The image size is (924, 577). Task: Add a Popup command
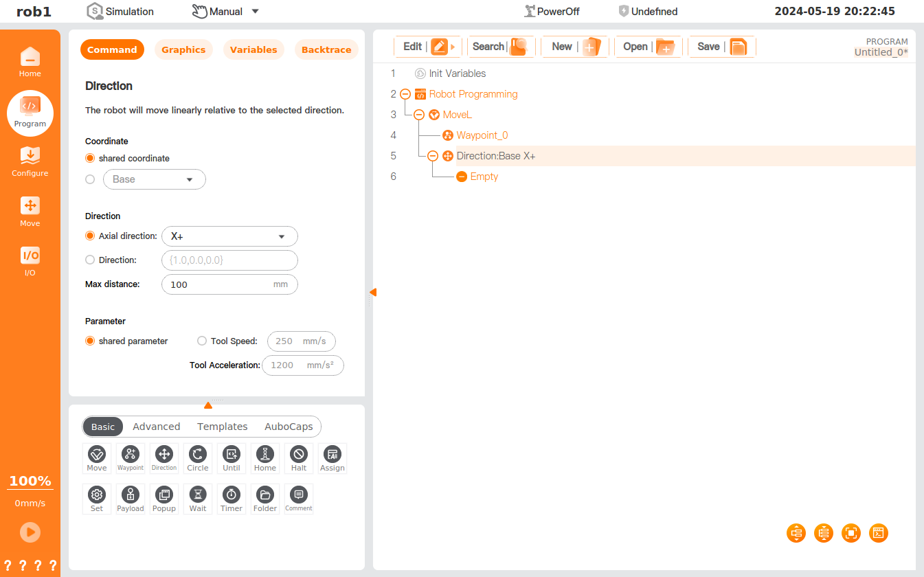(x=164, y=498)
